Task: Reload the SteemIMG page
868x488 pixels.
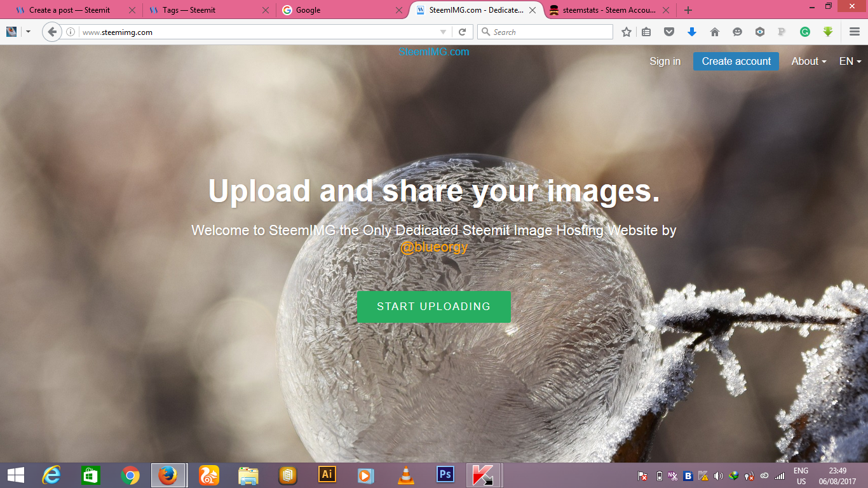Action: tap(463, 31)
